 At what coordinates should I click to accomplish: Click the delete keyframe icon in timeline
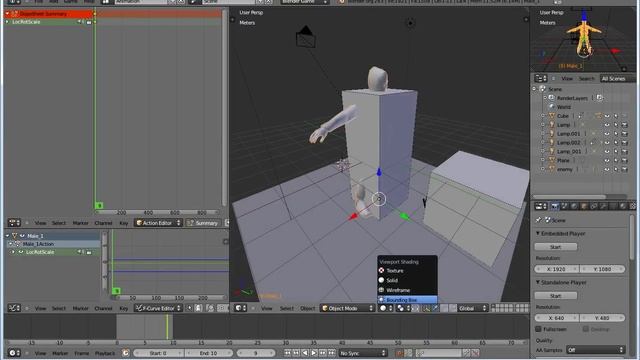coord(476,353)
